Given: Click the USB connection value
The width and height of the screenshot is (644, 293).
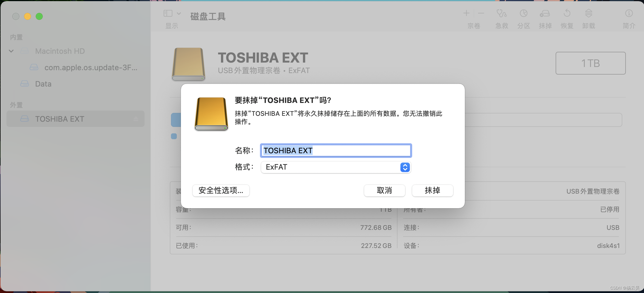Looking at the screenshot, I should pos(613,227).
